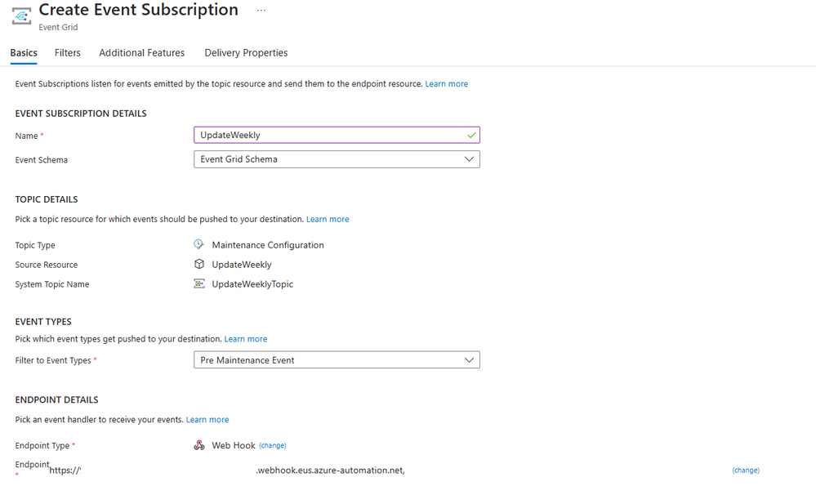The image size is (816, 504).
Task: Open the ellipsis menu beside the title
Action: (x=261, y=11)
